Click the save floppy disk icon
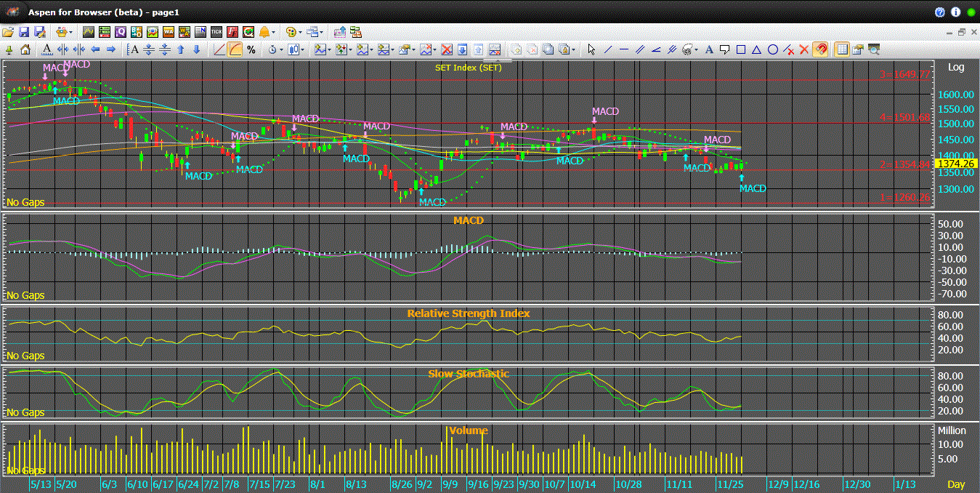 tap(24, 32)
